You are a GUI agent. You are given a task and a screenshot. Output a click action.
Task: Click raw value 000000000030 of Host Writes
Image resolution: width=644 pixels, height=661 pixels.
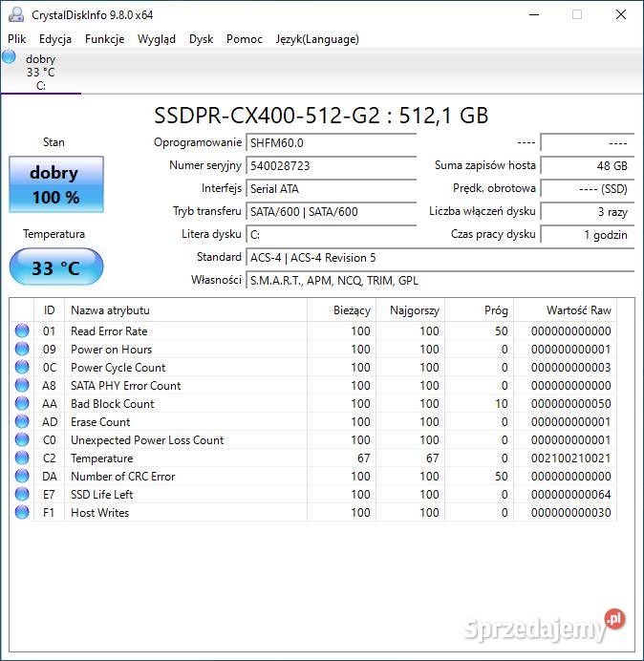tap(571, 513)
